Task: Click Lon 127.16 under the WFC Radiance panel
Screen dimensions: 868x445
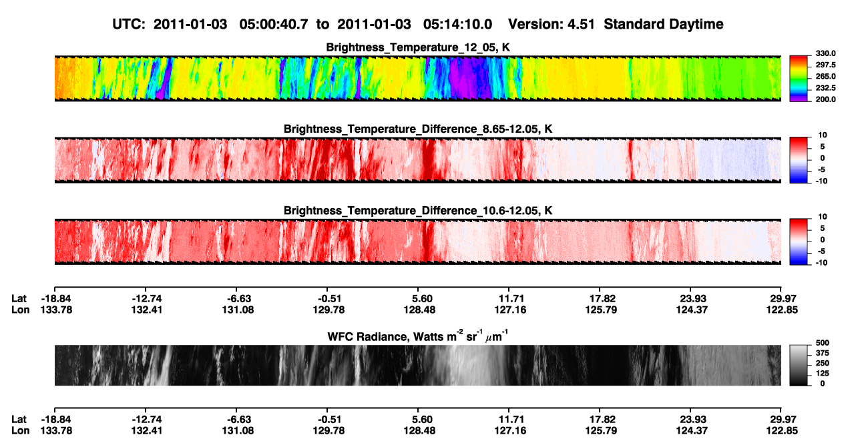Action: tap(509, 430)
